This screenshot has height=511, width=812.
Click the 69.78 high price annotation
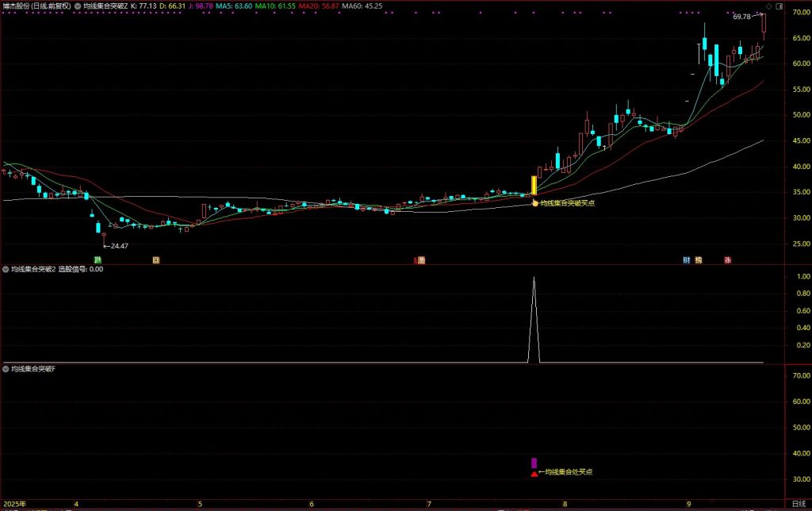741,16
